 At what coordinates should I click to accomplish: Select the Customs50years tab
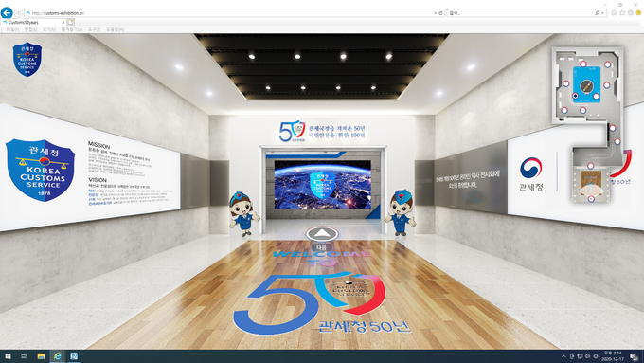[x=33, y=22]
